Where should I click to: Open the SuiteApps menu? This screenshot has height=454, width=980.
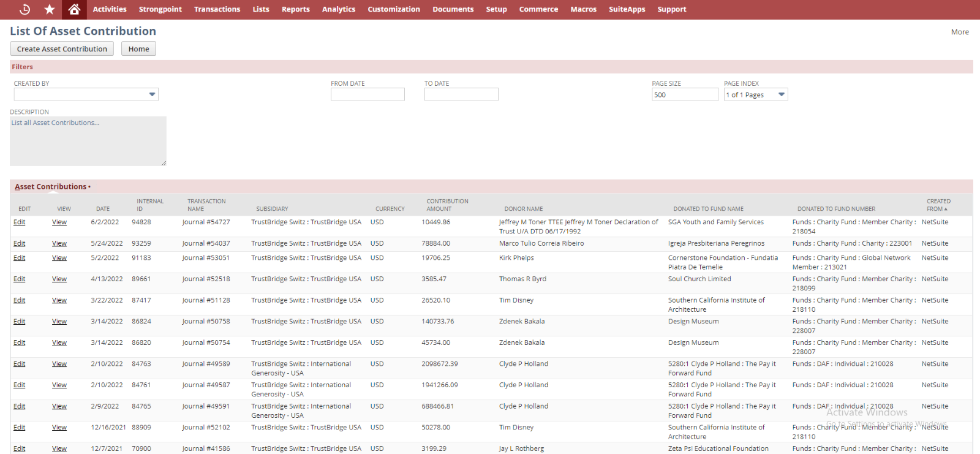pos(627,9)
